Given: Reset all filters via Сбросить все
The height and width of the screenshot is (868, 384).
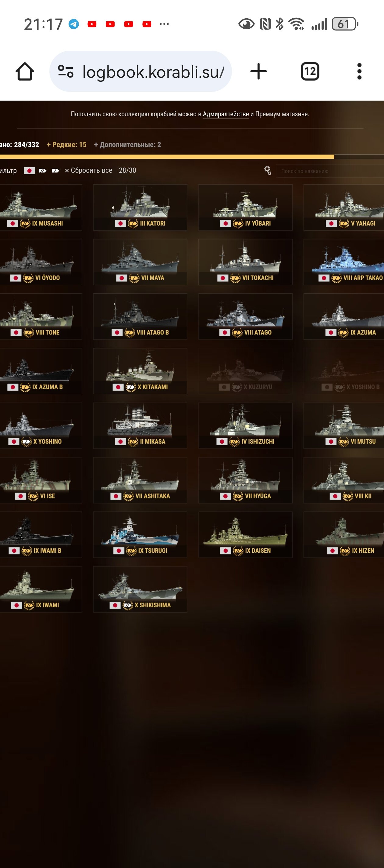Looking at the screenshot, I should click(88, 171).
